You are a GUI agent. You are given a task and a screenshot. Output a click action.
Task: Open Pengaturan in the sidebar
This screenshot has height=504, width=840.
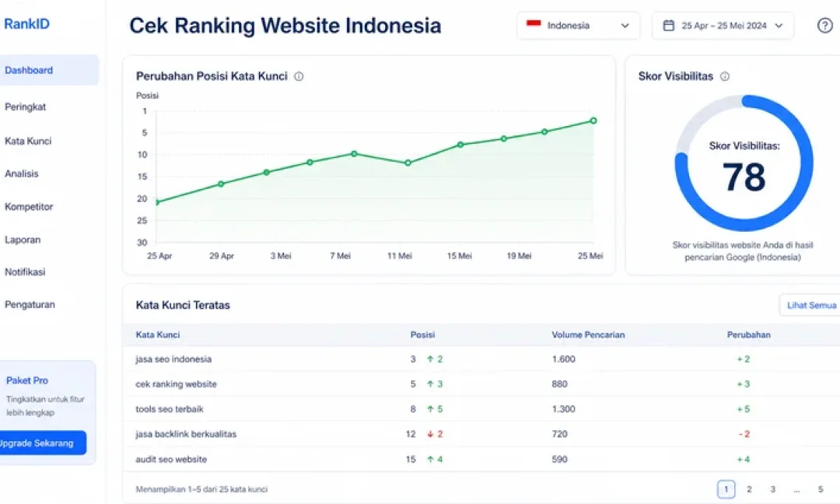[30, 305]
